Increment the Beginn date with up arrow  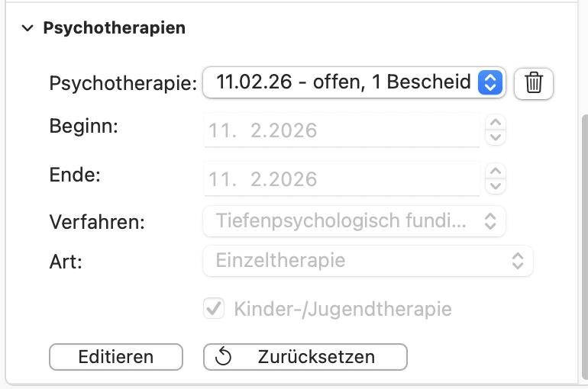(496, 122)
